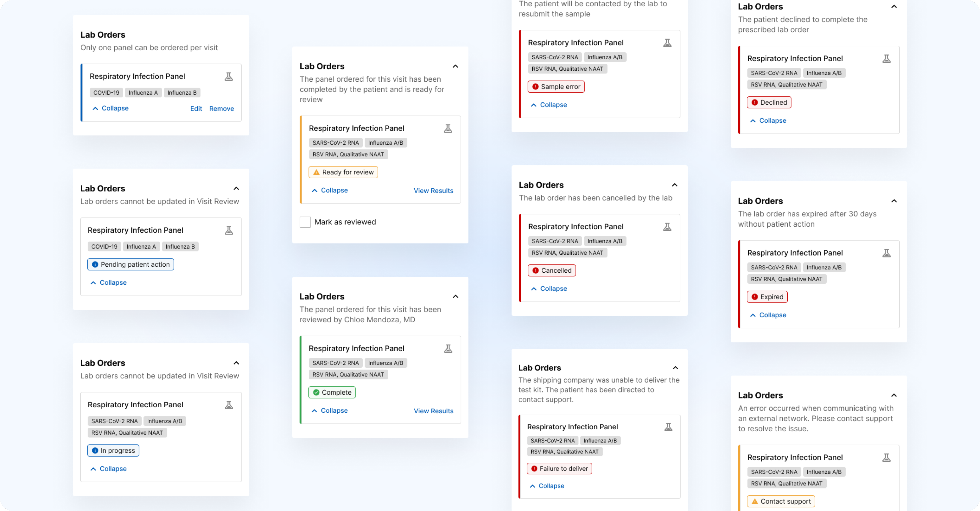Click Collapse on the Declined card
Screen dimensions: 980x511
(x=768, y=121)
